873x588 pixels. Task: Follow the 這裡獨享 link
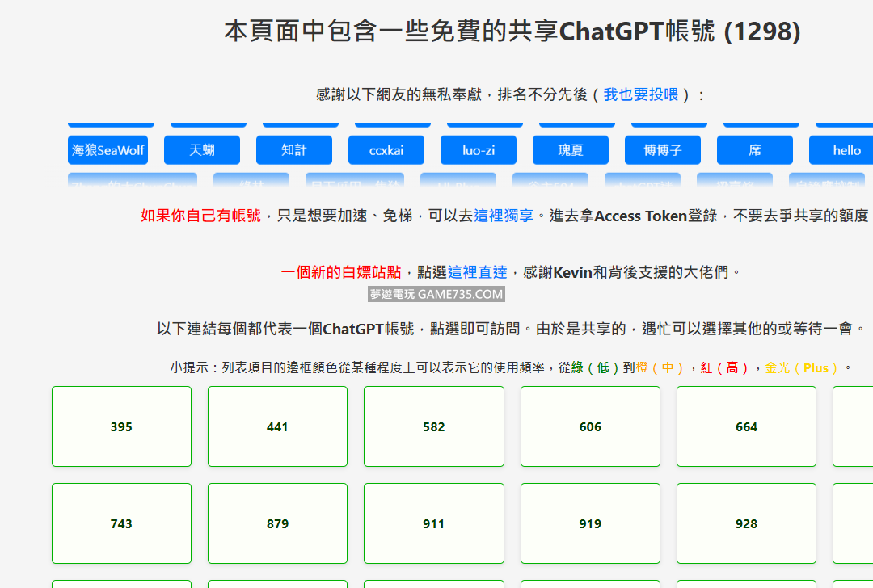[x=504, y=216]
